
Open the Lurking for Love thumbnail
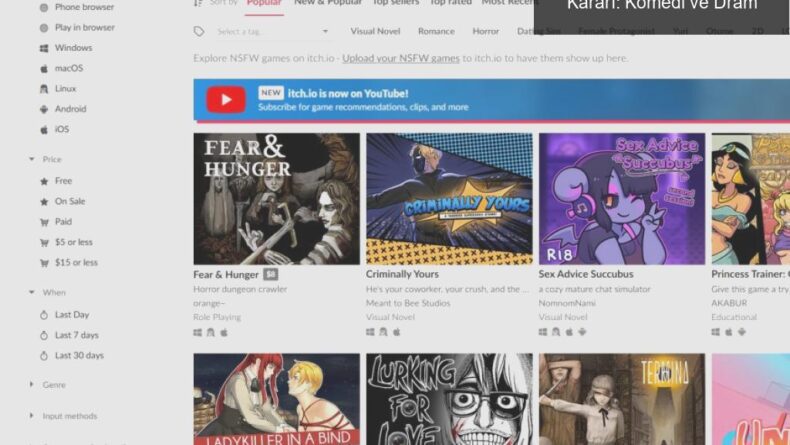[x=449, y=399]
